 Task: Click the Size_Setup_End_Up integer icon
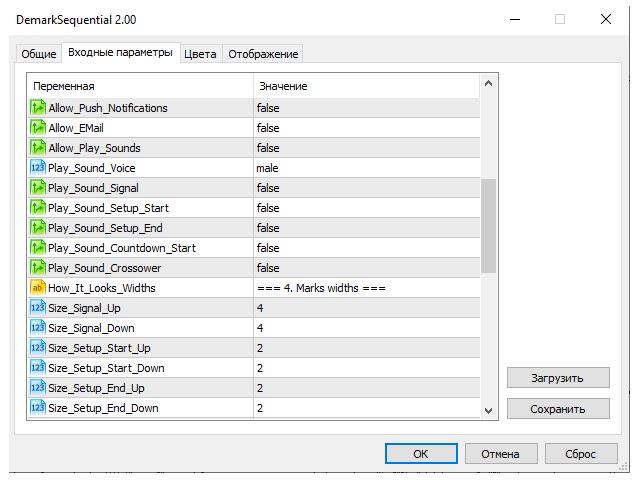click(38, 388)
